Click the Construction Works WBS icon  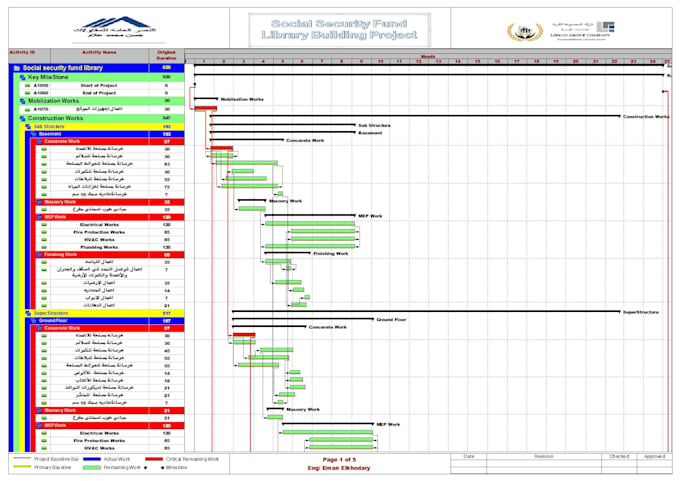click(x=23, y=118)
